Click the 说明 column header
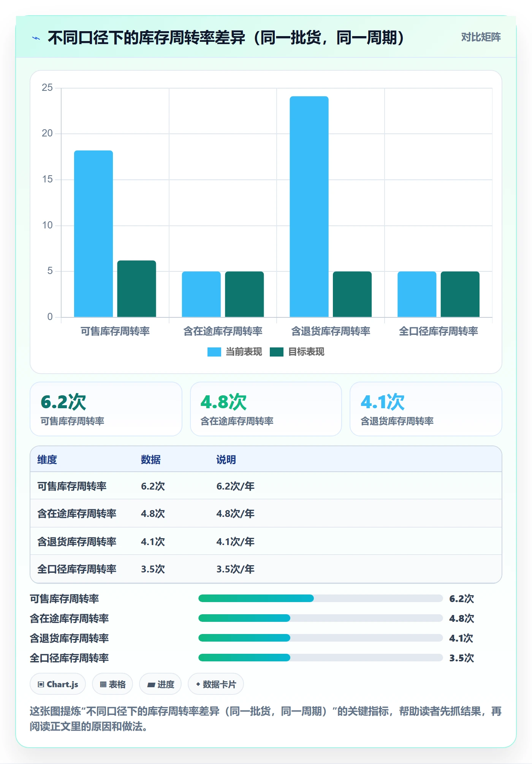 (x=226, y=460)
